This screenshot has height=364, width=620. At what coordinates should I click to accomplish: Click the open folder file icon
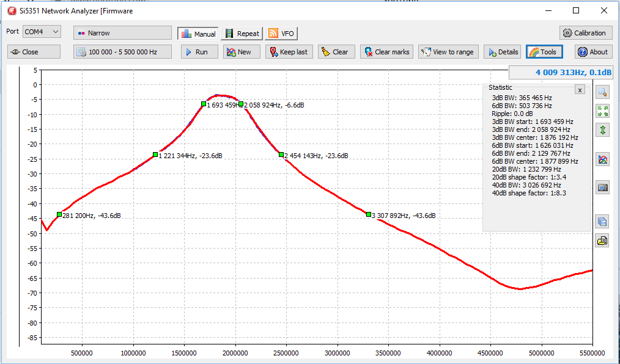click(x=602, y=241)
